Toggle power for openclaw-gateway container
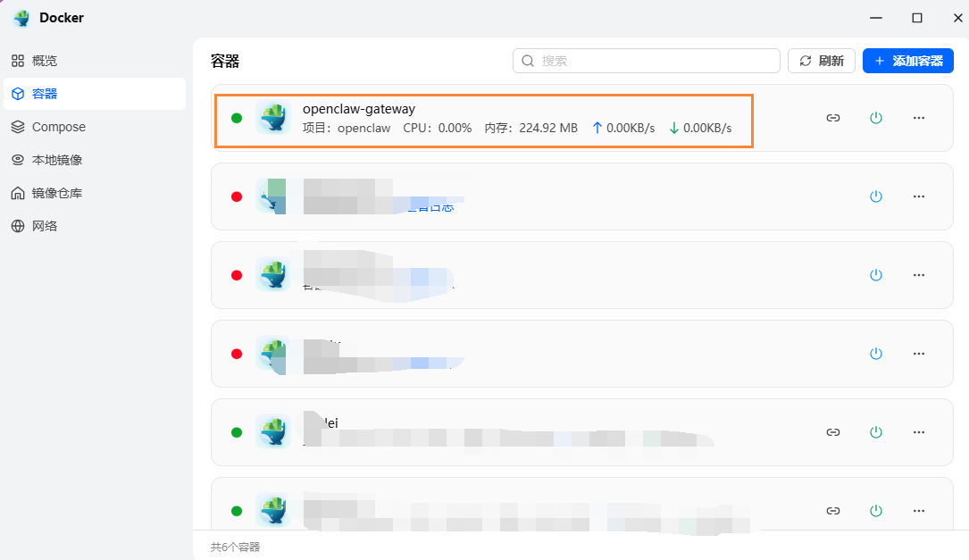 click(x=876, y=118)
